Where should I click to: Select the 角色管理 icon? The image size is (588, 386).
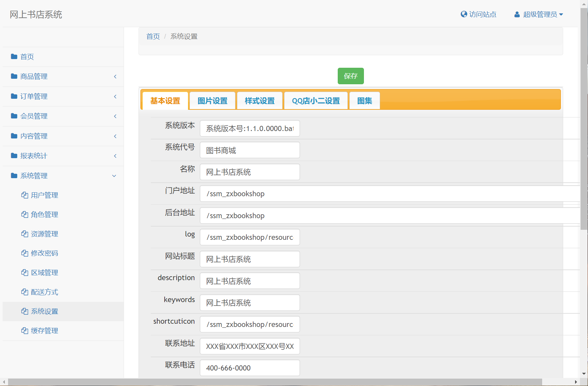pyautogui.click(x=25, y=214)
